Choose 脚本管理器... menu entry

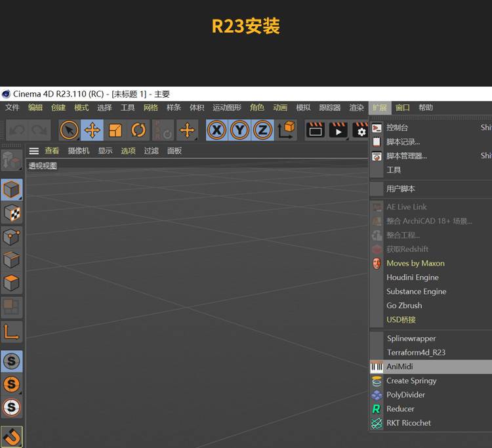(x=431, y=155)
